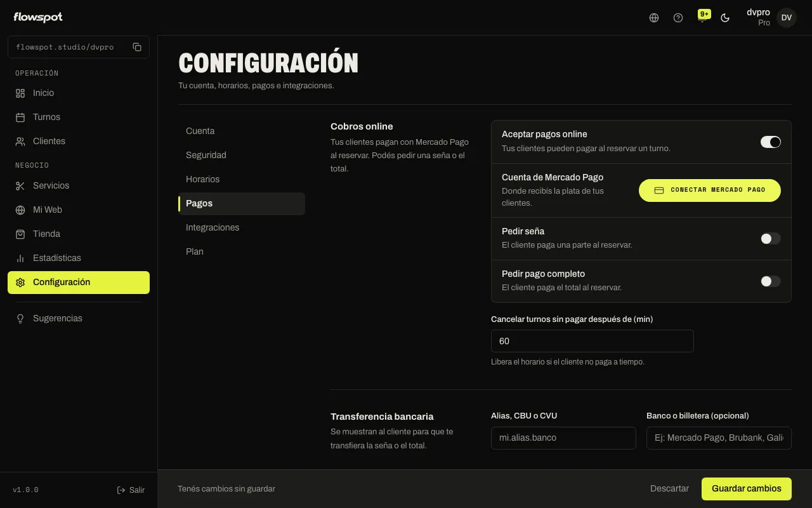The image size is (812, 508).
Task: Open the language globe icon in header
Action: (654, 18)
